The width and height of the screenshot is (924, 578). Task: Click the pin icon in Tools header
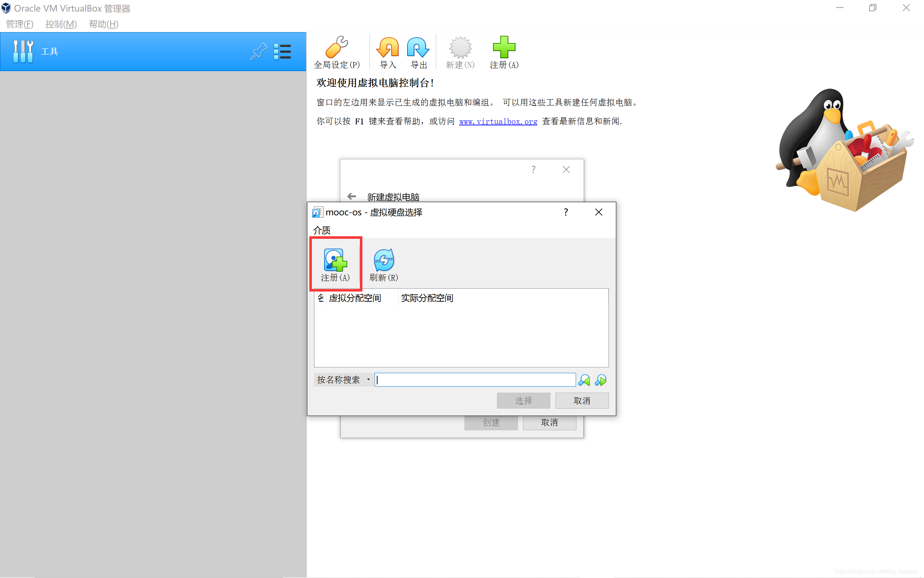(258, 51)
